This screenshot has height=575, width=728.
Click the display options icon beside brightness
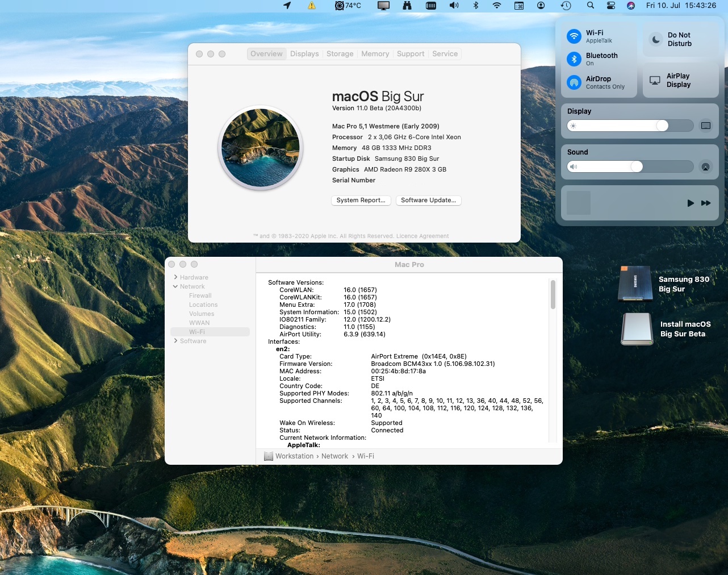tap(705, 126)
